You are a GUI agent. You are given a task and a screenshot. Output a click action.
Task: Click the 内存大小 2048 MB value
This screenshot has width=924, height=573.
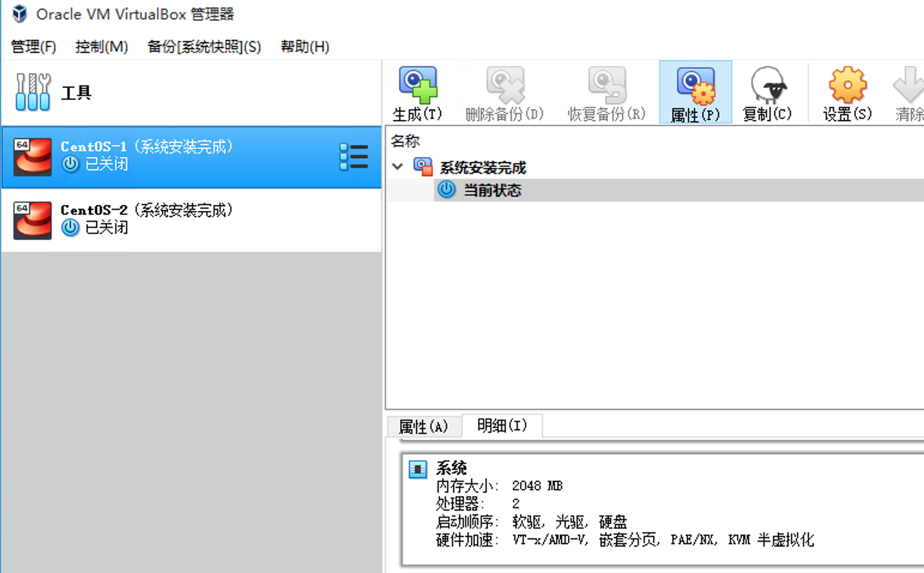(x=538, y=485)
